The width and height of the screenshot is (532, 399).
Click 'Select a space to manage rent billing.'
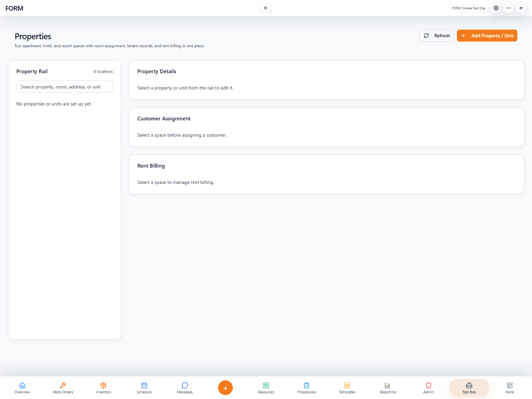[176, 182]
